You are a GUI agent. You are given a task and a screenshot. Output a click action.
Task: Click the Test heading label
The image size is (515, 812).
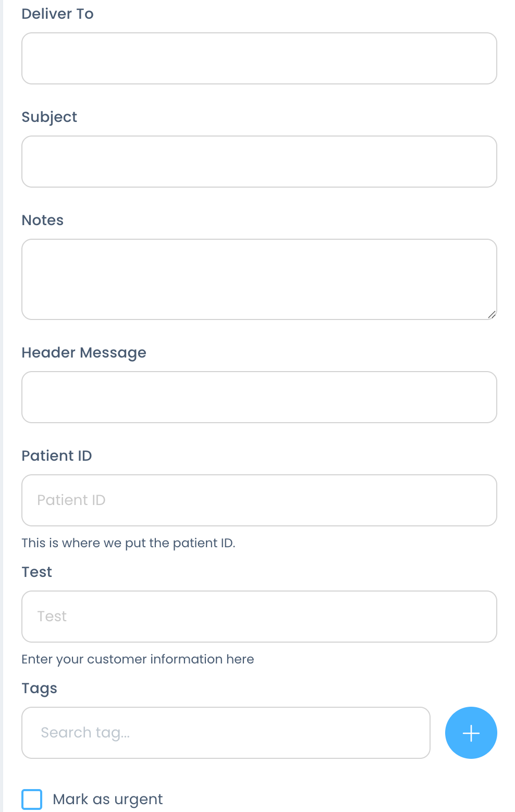point(36,572)
